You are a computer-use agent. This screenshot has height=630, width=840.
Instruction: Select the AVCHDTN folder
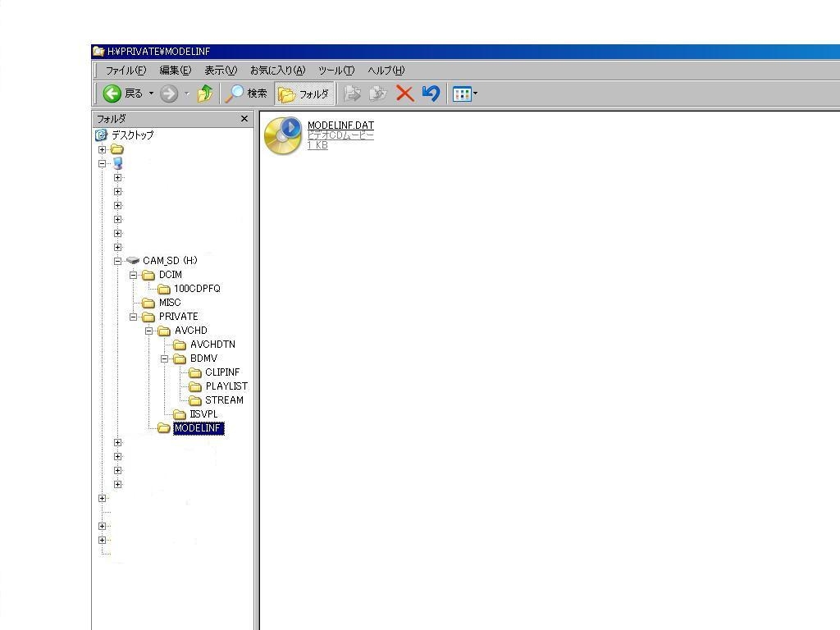point(212,345)
